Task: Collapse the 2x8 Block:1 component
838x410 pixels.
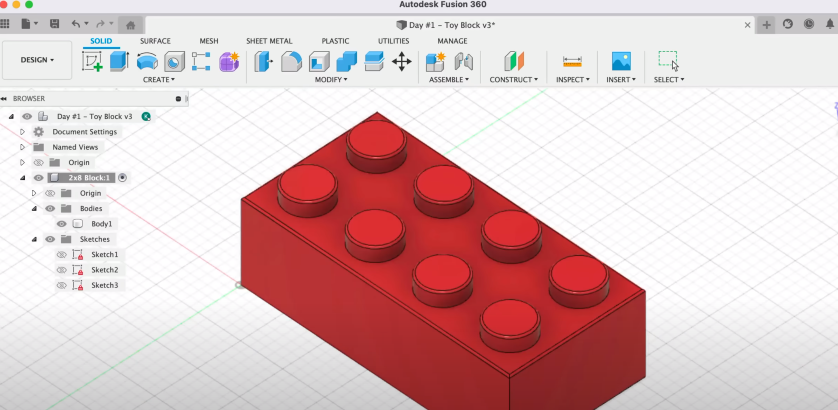Action: click(x=22, y=178)
